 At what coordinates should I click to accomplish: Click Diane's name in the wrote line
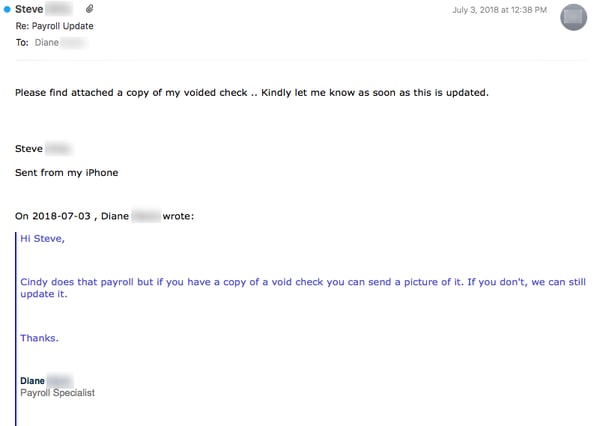(x=114, y=216)
